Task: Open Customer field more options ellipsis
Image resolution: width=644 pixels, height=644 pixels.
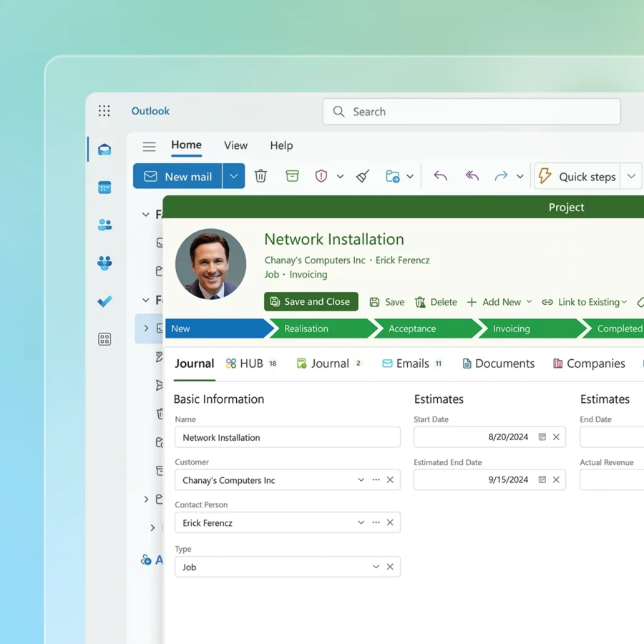Action: click(x=376, y=479)
